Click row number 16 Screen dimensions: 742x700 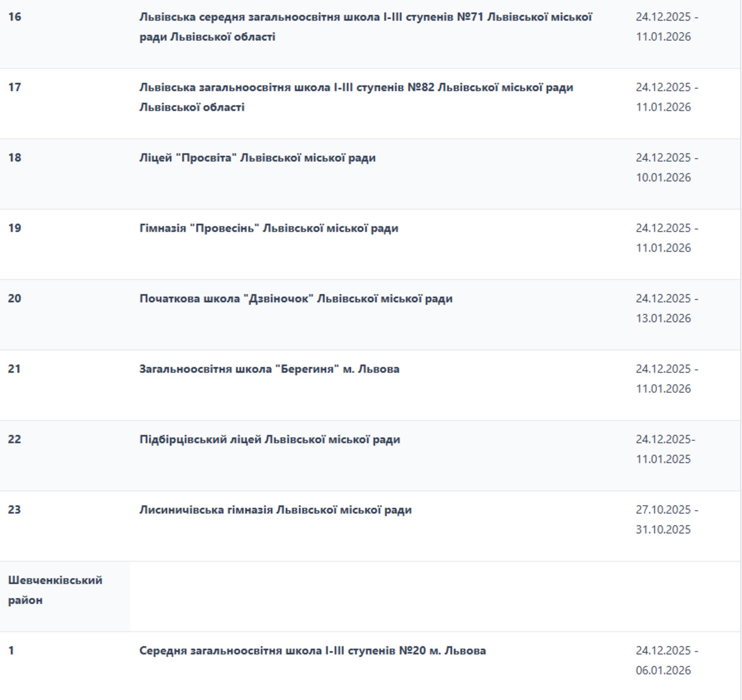coord(15,17)
